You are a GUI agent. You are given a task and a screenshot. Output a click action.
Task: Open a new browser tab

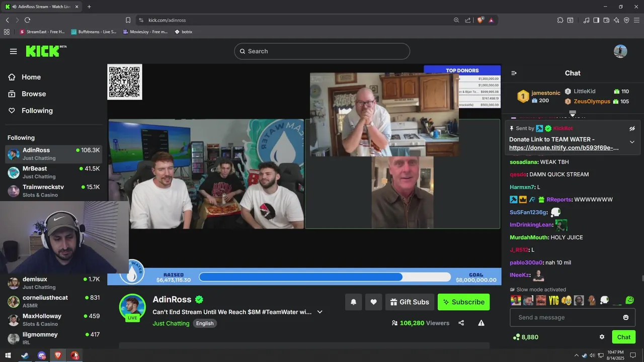click(89, 7)
